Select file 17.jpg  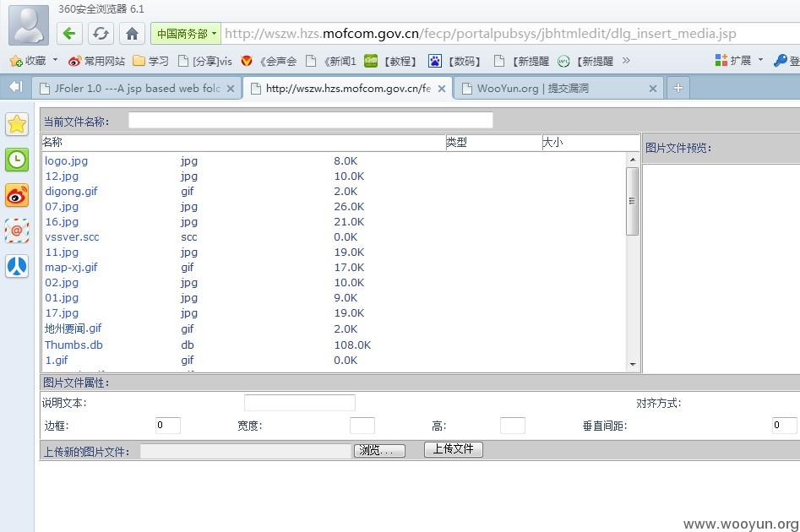62,313
